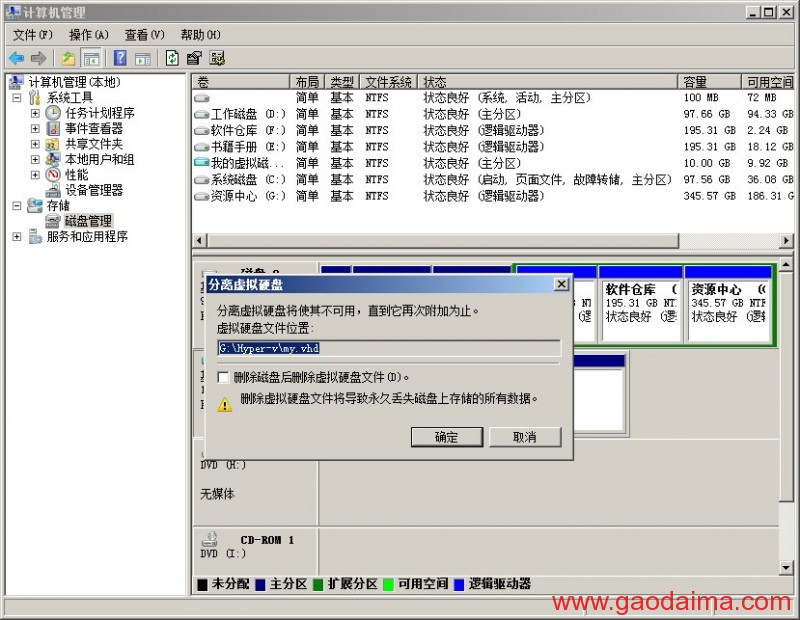Click the 计算机管理(本地) root icon

tap(16, 82)
